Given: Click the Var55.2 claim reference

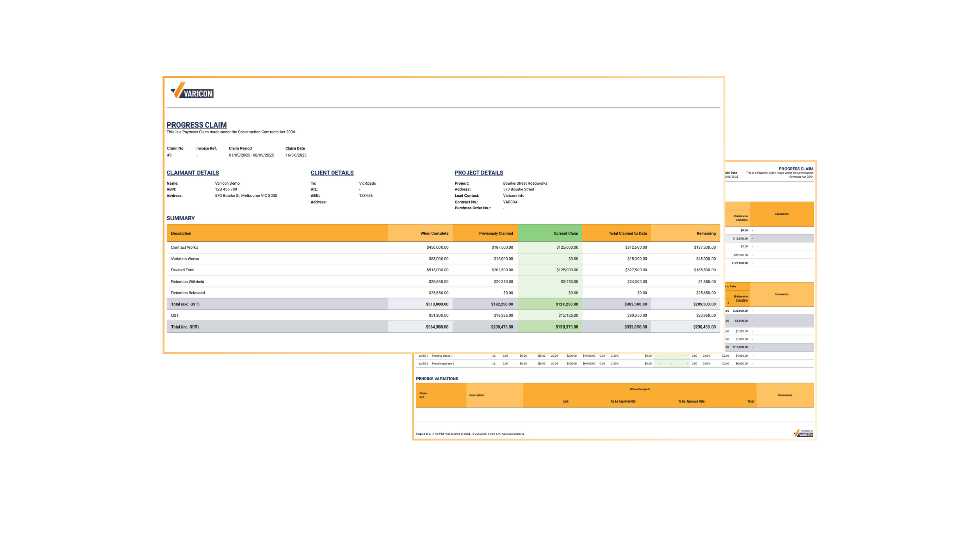Looking at the screenshot, I should tap(423, 364).
